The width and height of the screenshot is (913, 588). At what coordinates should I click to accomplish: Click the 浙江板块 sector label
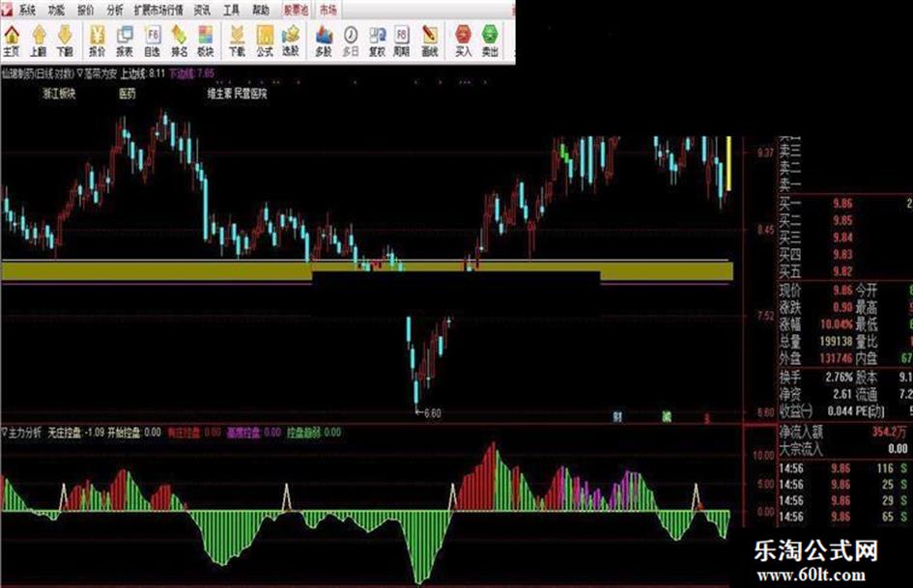pos(59,93)
